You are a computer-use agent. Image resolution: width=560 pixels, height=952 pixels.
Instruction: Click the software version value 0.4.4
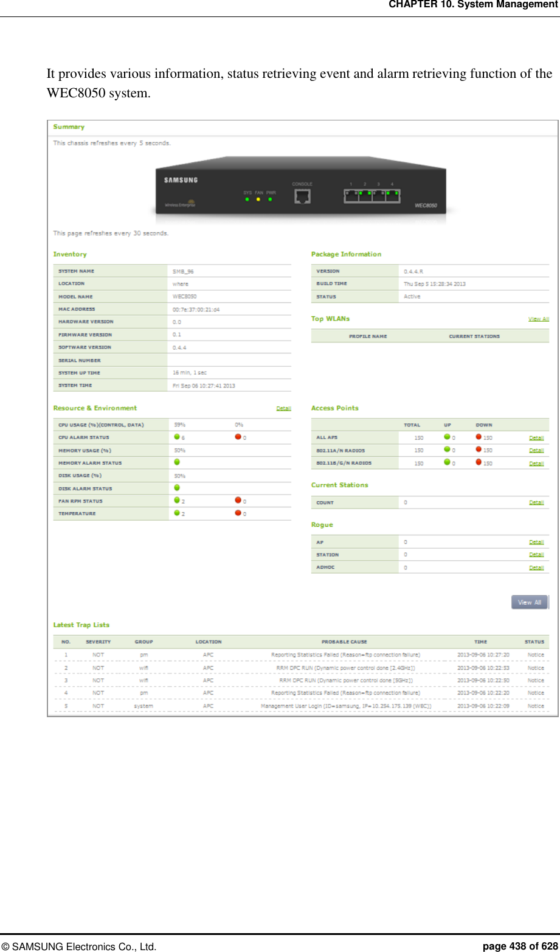tap(179, 347)
